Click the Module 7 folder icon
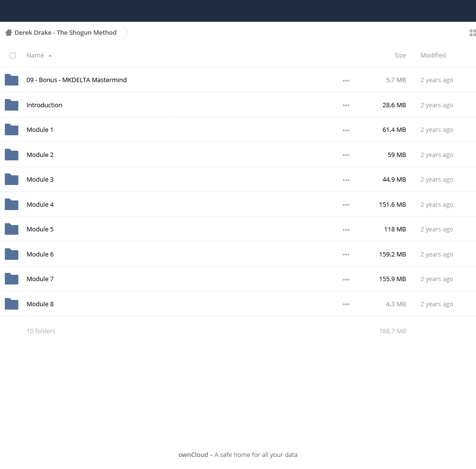The height and width of the screenshot is (469, 476). (x=12, y=279)
